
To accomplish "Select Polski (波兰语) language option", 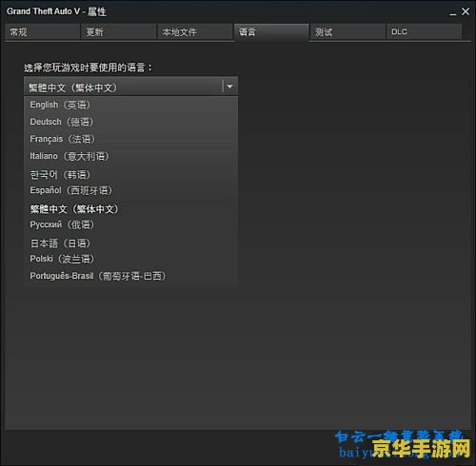I will [x=130, y=259].
